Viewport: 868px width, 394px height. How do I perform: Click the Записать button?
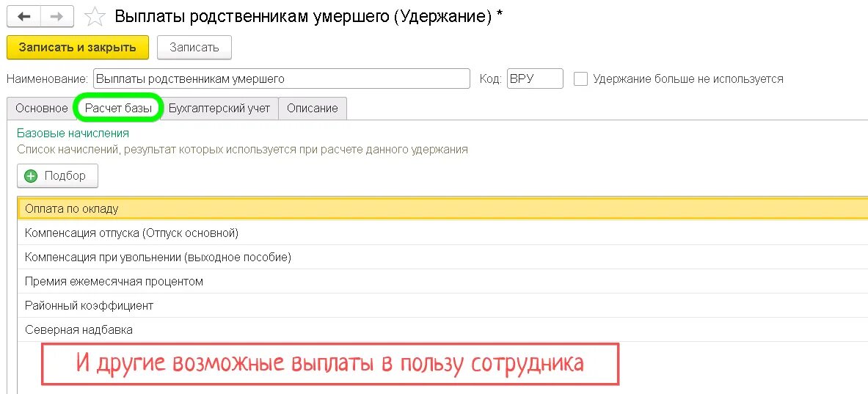(x=194, y=48)
